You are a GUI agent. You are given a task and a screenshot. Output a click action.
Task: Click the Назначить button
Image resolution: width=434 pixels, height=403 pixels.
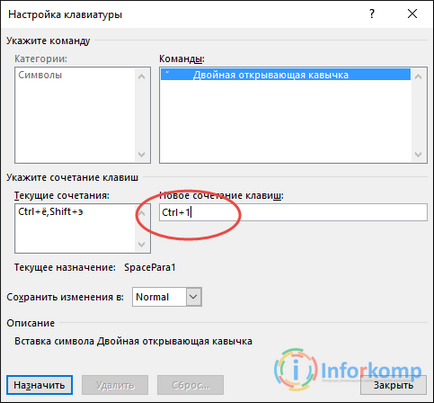tap(39, 385)
